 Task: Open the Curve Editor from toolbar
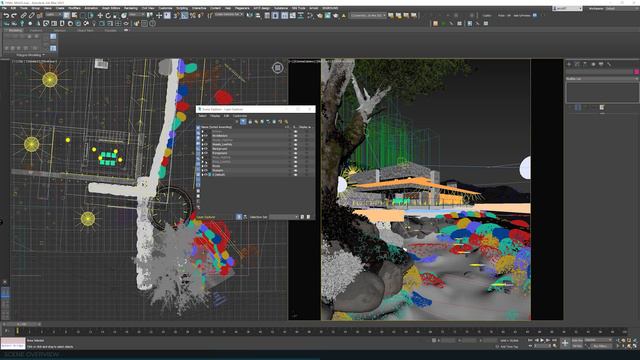tap(293, 16)
